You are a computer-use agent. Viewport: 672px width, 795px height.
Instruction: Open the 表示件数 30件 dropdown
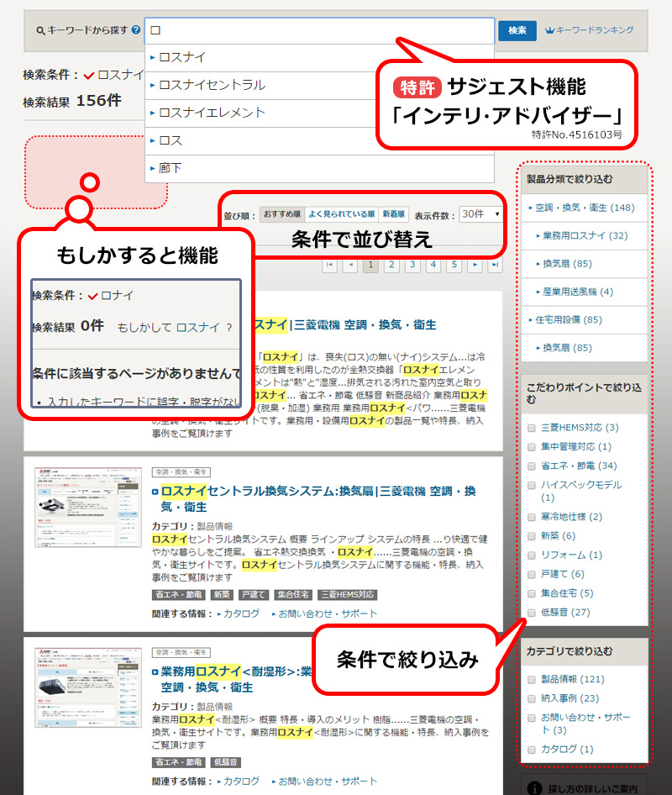tap(480, 214)
